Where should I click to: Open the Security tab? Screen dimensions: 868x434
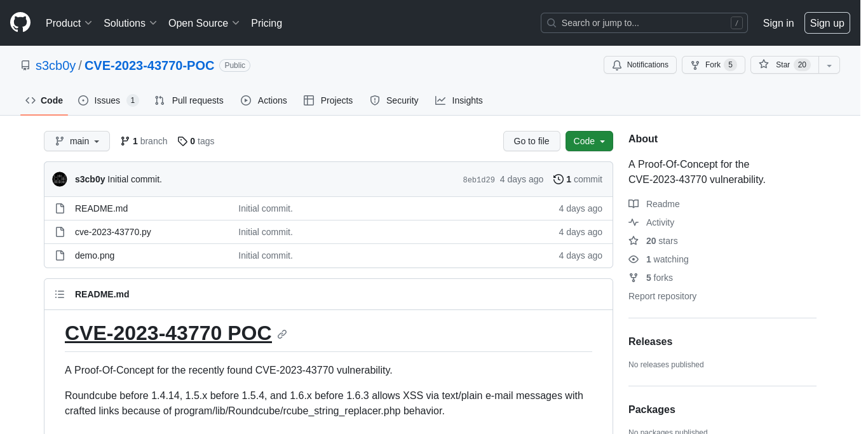coord(394,100)
